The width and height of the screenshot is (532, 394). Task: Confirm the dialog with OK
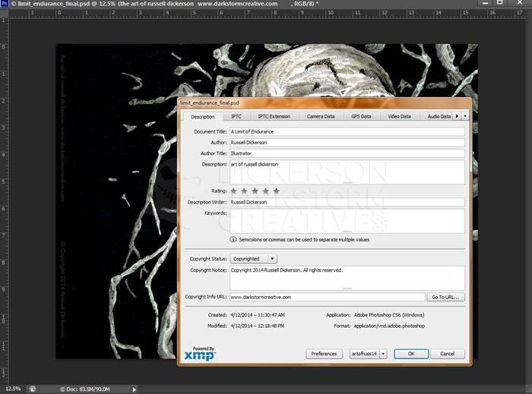point(411,354)
